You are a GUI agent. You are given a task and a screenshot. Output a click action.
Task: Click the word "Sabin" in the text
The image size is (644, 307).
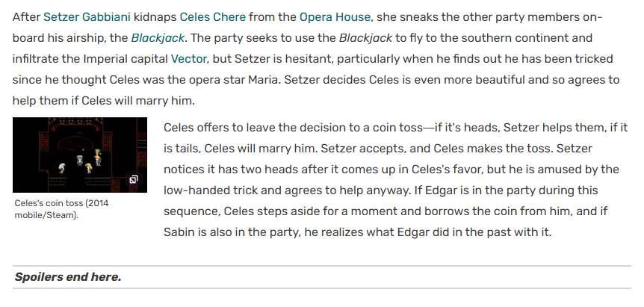(x=182, y=232)
